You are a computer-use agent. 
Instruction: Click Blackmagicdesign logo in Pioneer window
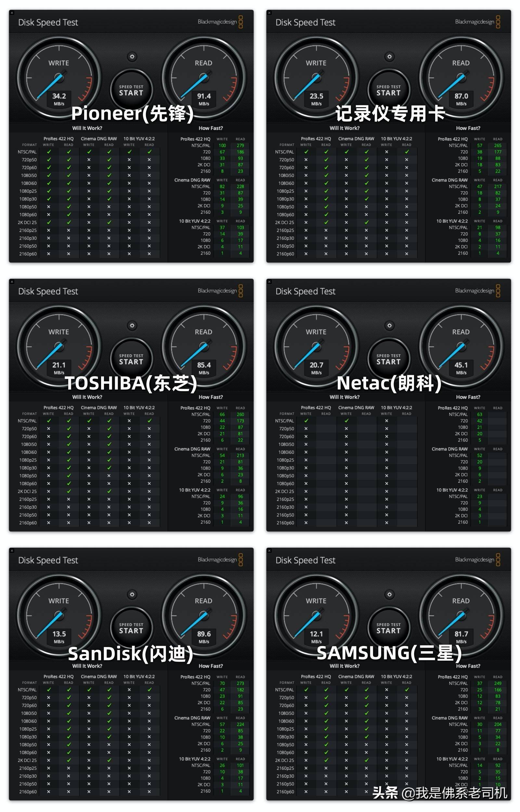tap(220, 22)
